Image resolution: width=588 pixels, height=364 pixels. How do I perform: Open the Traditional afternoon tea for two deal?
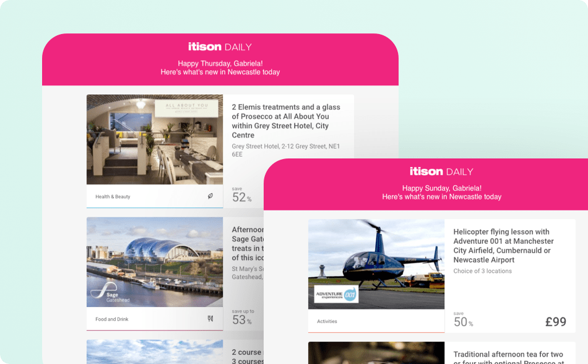[508, 357]
